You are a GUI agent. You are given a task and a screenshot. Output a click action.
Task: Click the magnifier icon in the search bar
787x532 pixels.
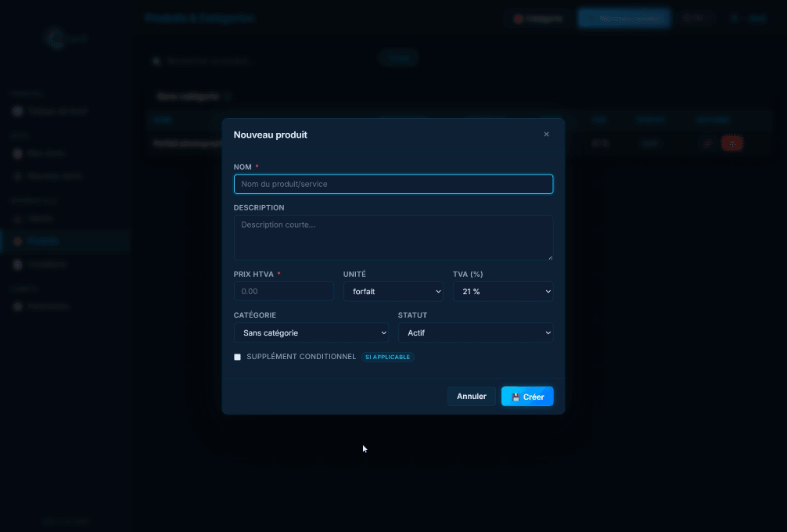pyautogui.click(x=157, y=60)
